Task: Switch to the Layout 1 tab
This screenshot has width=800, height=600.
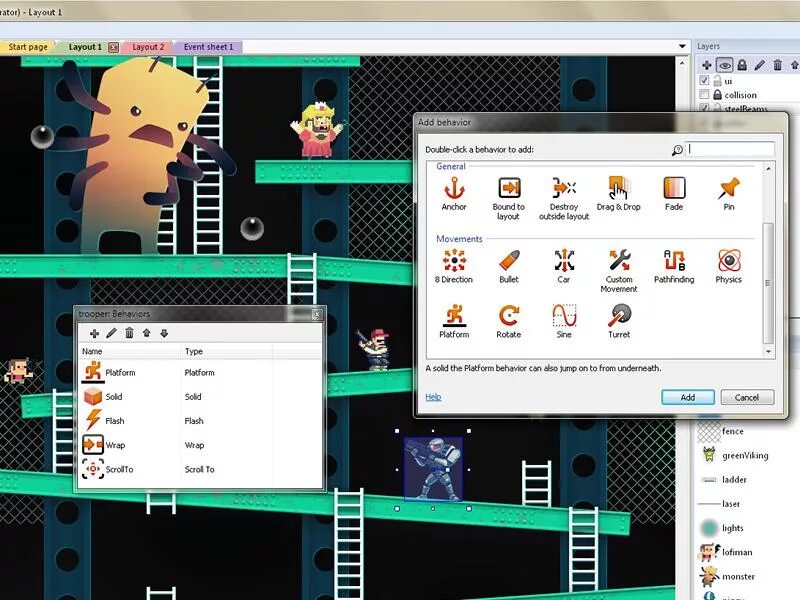Action: point(85,47)
